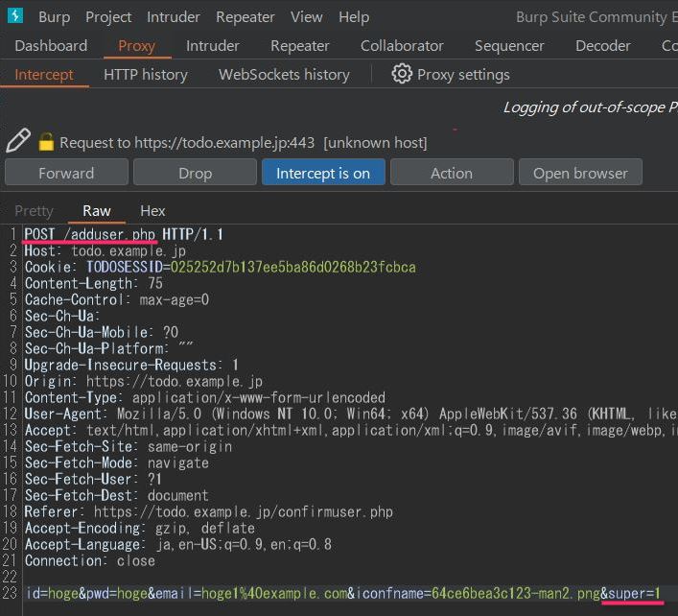
Task: Click the 'Accept-Encoding: gzip, deflate' header
Action: (140, 528)
